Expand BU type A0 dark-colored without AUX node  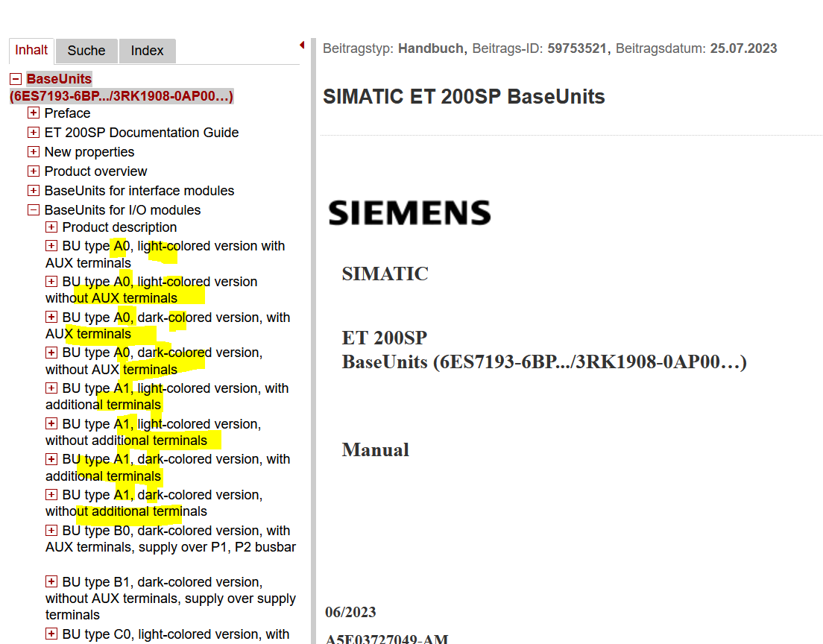51,352
